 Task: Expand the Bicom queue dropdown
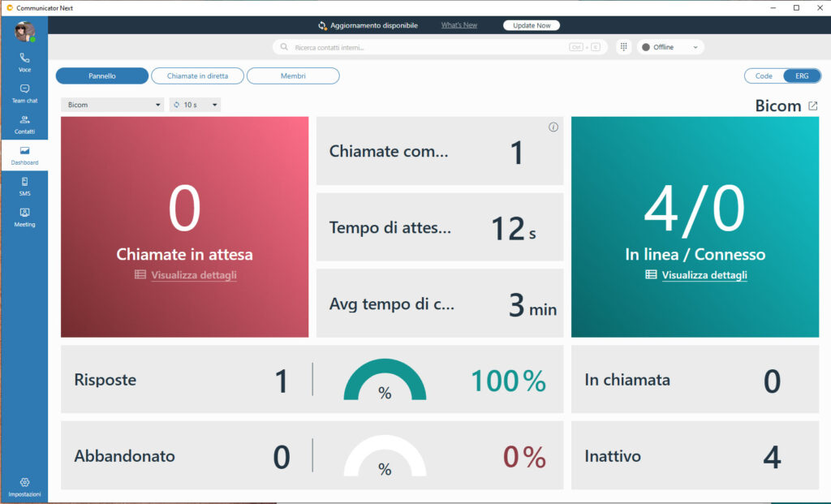(112, 105)
